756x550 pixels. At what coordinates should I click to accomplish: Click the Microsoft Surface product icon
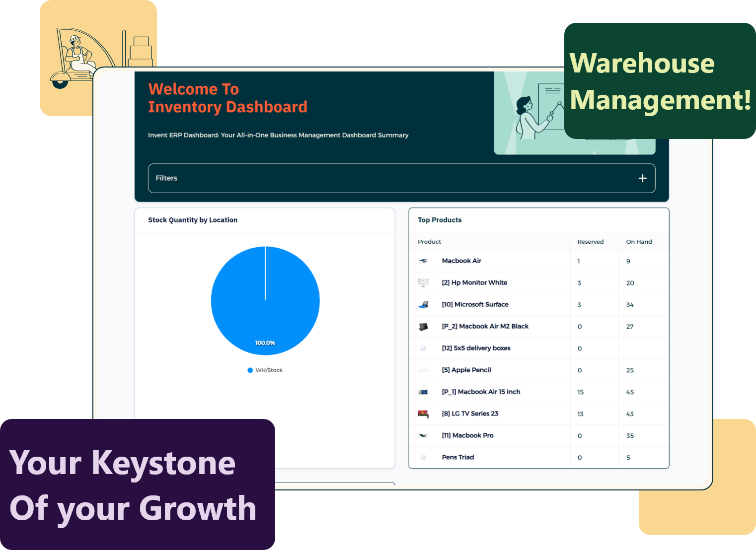[x=423, y=304]
